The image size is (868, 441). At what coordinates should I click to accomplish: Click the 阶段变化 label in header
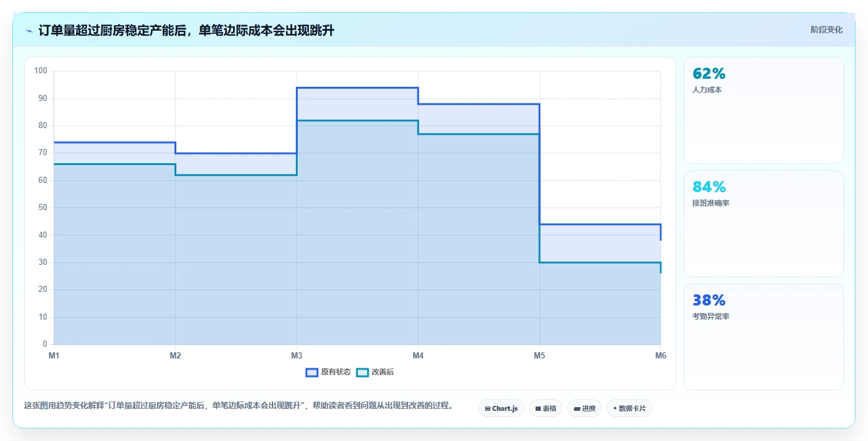tap(827, 30)
